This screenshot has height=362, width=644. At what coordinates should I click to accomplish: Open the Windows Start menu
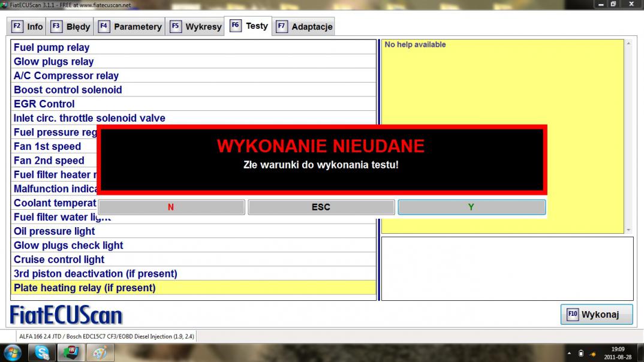(13, 353)
